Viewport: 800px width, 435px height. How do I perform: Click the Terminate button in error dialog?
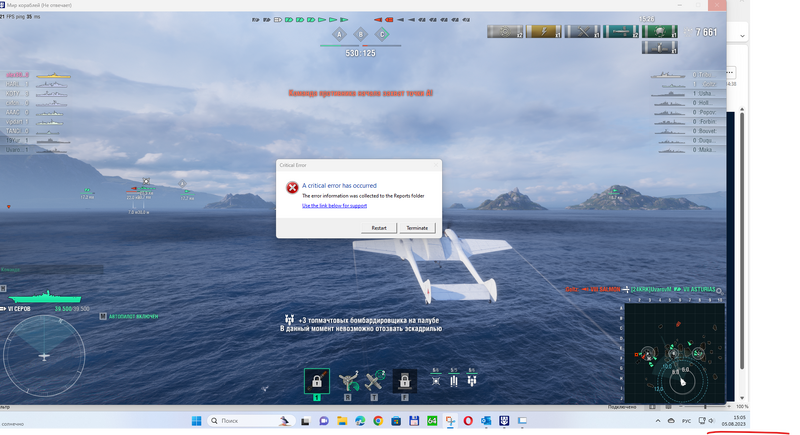tap(417, 228)
